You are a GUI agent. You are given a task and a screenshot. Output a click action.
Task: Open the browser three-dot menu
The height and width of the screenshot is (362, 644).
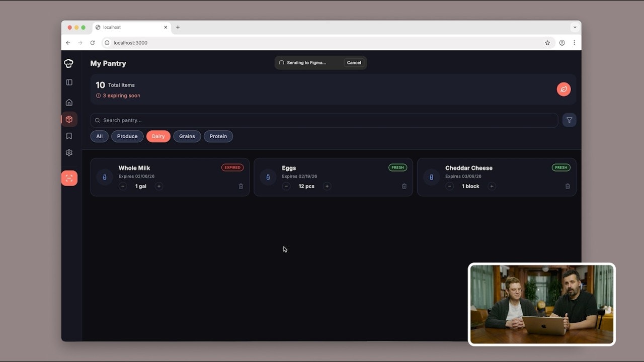(x=574, y=43)
